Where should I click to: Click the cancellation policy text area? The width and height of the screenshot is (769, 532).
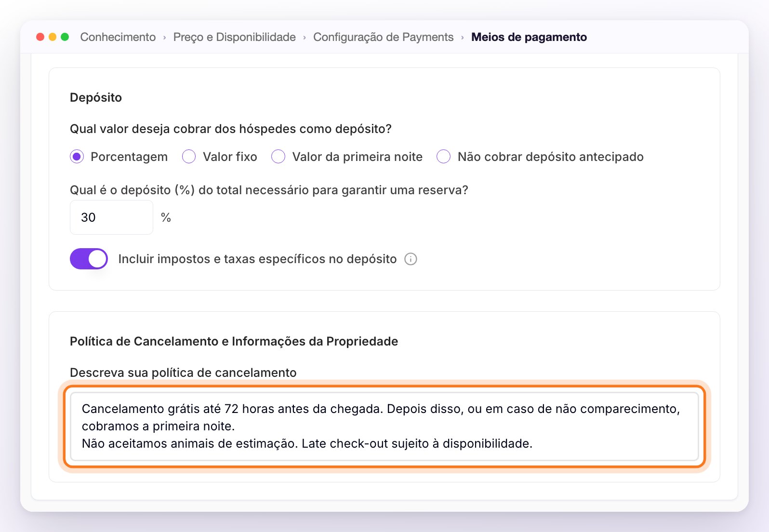(x=384, y=426)
